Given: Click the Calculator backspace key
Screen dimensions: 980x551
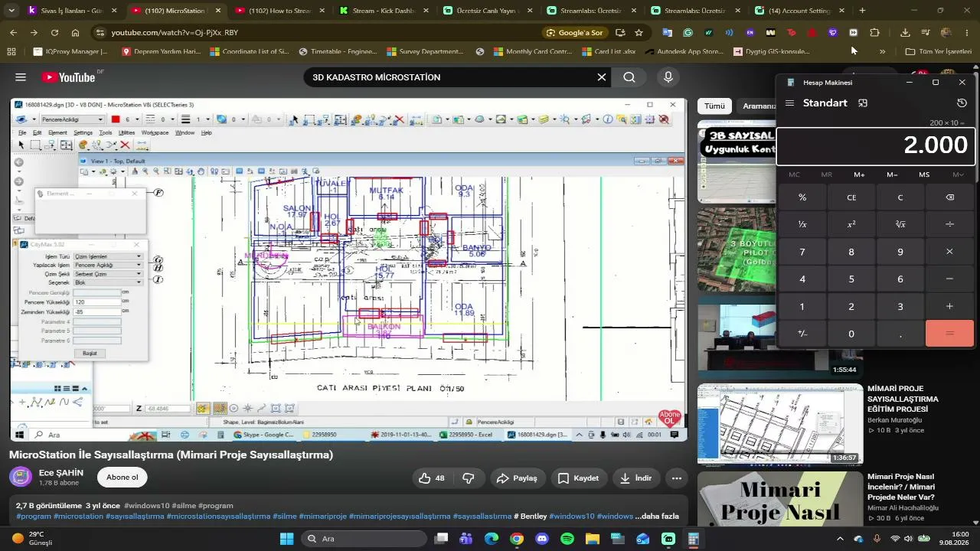Looking at the screenshot, I should tap(949, 197).
